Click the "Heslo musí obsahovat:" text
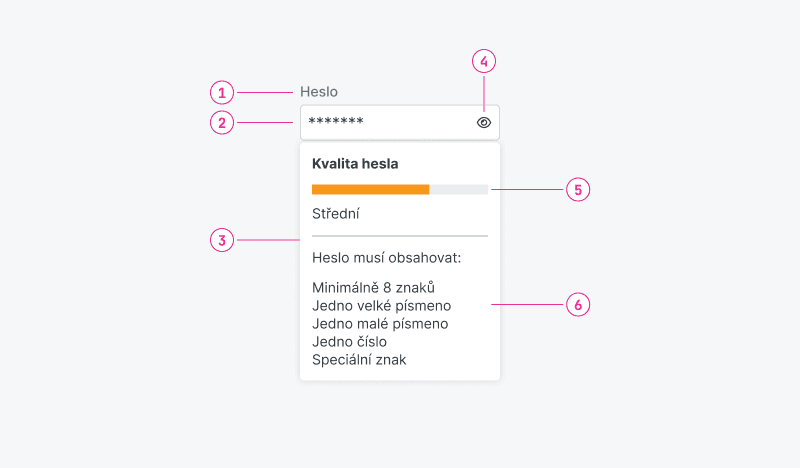 coord(385,258)
